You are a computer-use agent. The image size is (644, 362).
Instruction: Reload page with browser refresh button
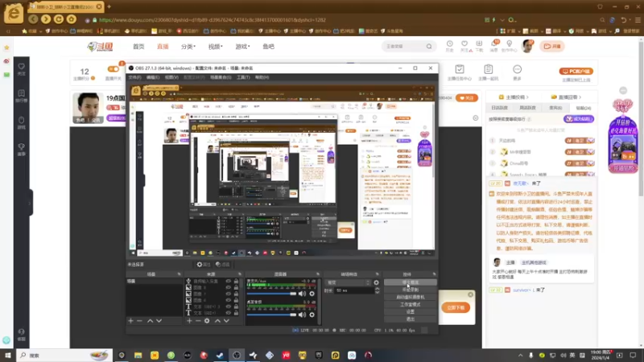point(59,19)
